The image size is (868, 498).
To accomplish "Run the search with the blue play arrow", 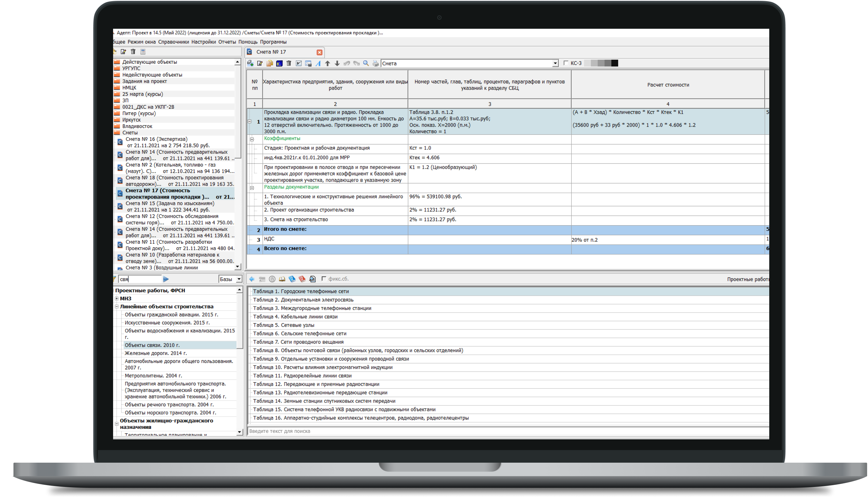I will pyautogui.click(x=166, y=279).
